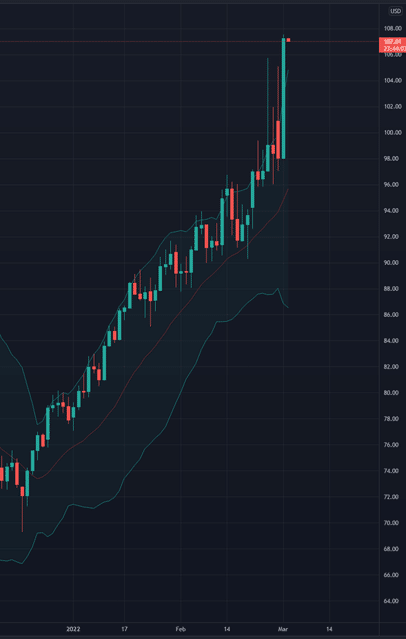Click the 108.00 price axis label
The height and width of the screenshot is (639, 406).
[392, 29]
